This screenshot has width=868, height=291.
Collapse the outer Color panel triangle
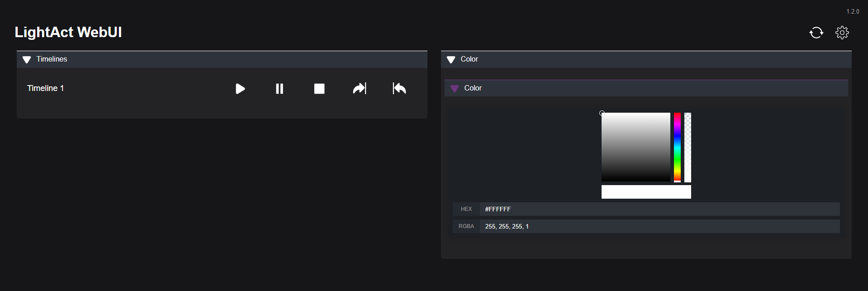pyautogui.click(x=451, y=60)
